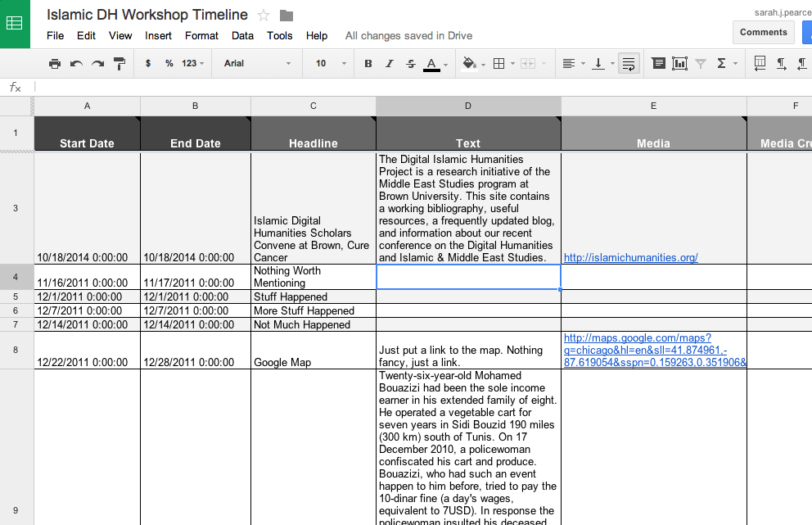The image size is (812, 525).
Task: Open the Arial font family dropdown
Action: (257, 63)
